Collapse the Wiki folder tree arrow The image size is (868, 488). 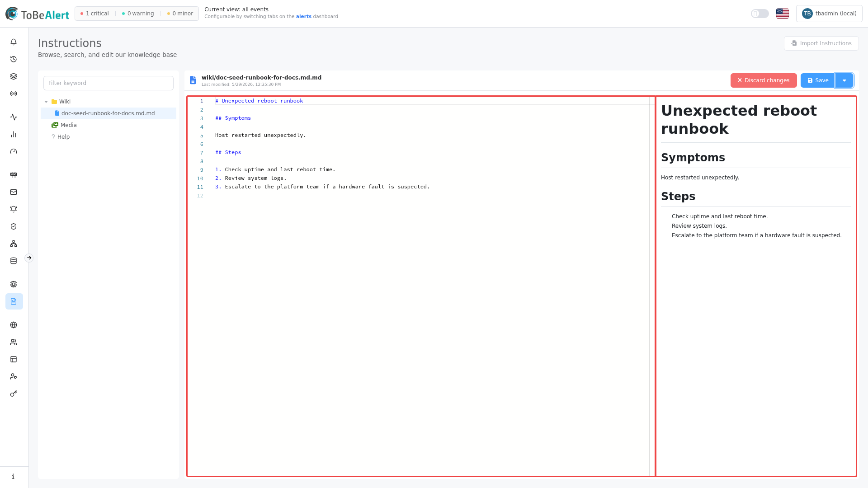(46, 102)
